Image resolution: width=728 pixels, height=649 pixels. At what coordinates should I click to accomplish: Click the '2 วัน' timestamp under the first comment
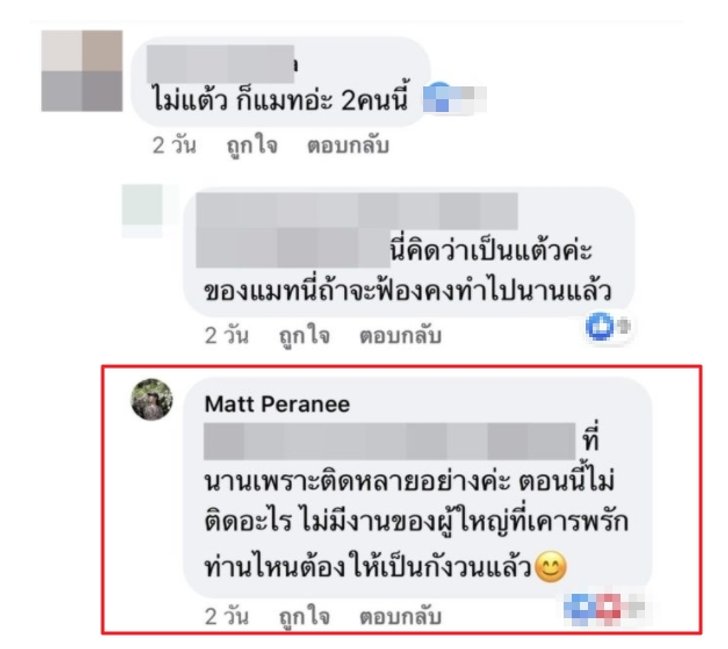click(174, 146)
